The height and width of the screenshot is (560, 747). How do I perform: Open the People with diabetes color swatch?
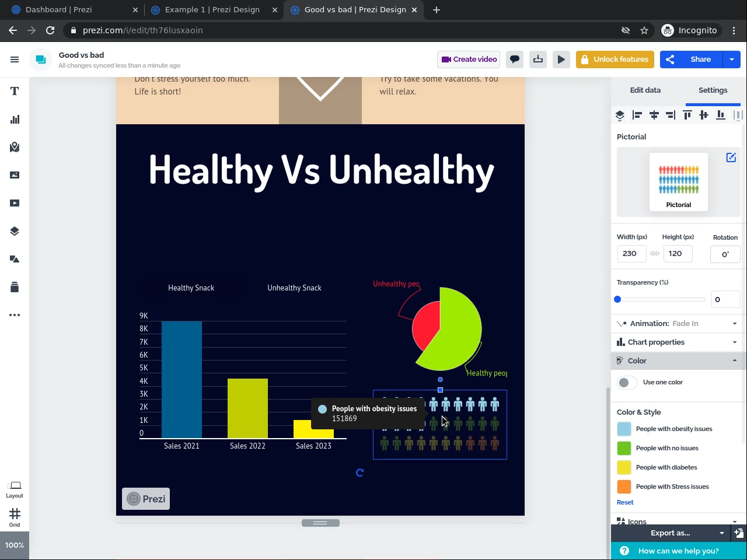pos(624,468)
